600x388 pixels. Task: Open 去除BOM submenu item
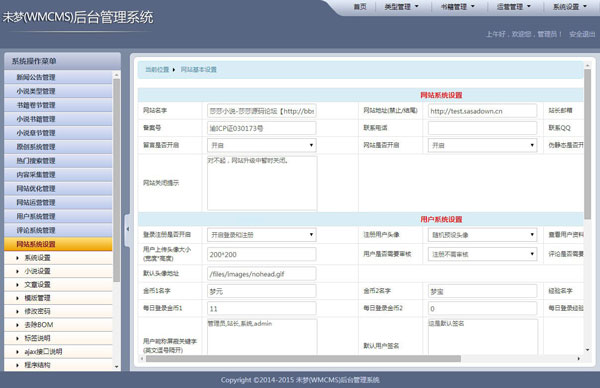pos(58,325)
